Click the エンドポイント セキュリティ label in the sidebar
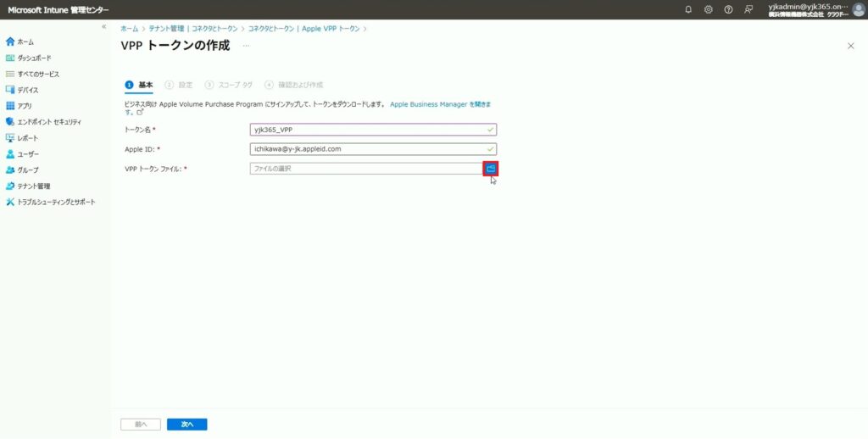Screen dimensions: 868x439 point(49,122)
